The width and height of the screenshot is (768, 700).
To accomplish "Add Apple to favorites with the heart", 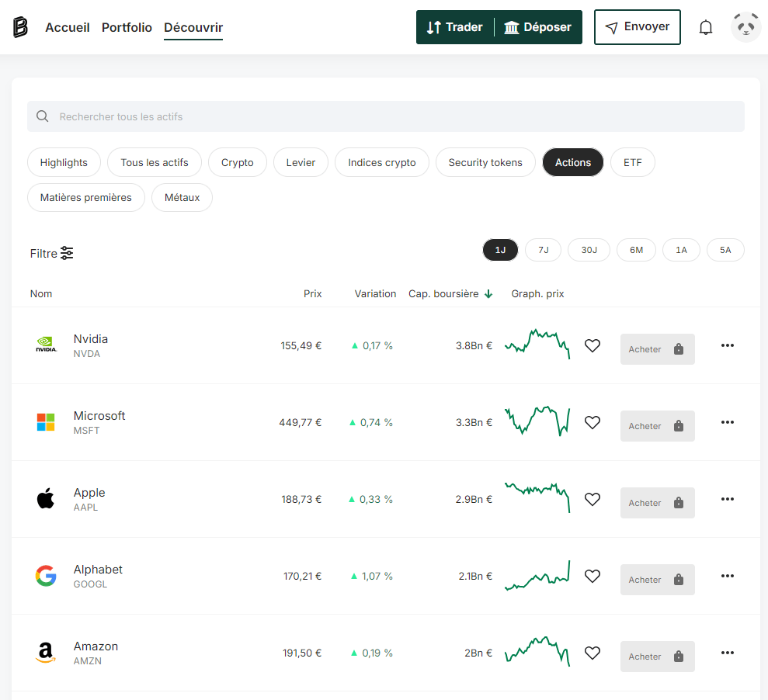I will (593, 499).
